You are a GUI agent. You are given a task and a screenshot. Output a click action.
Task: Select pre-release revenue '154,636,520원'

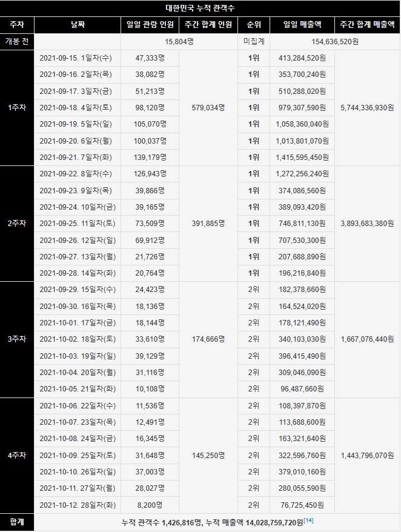coord(335,42)
